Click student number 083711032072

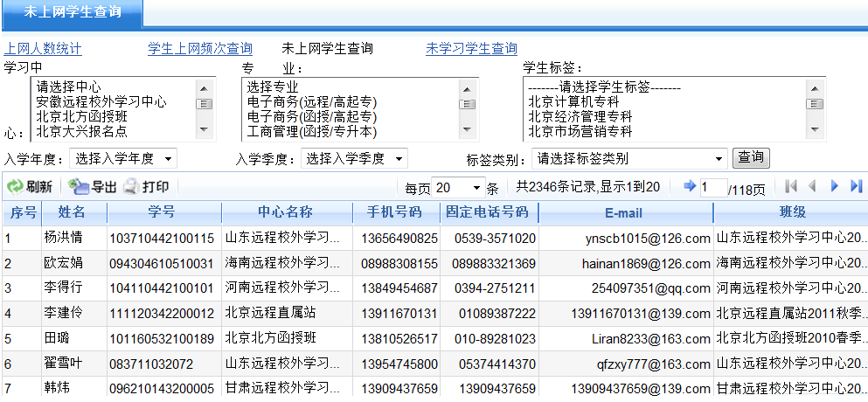(151, 365)
